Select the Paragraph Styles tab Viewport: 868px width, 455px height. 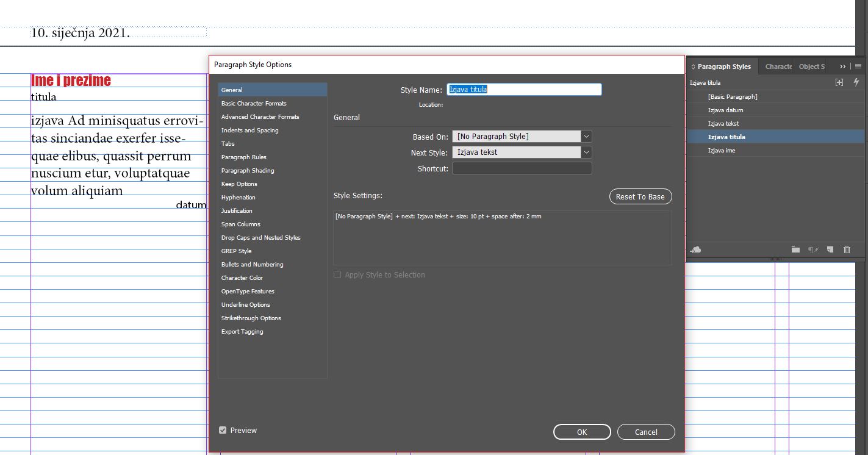pyautogui.click(x=723, y=66)
